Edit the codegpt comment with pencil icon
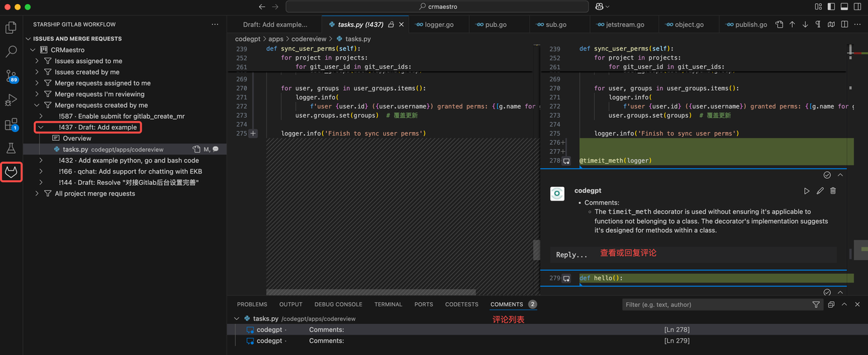 tap(820, 191)
